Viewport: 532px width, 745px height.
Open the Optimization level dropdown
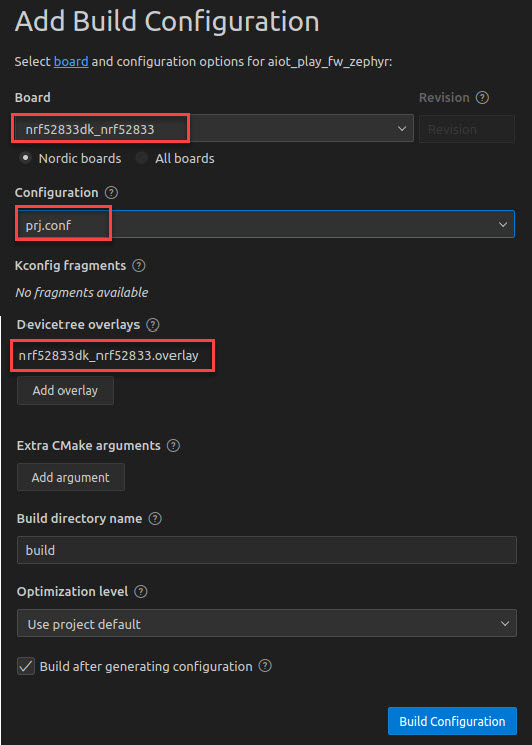point(266,623)
